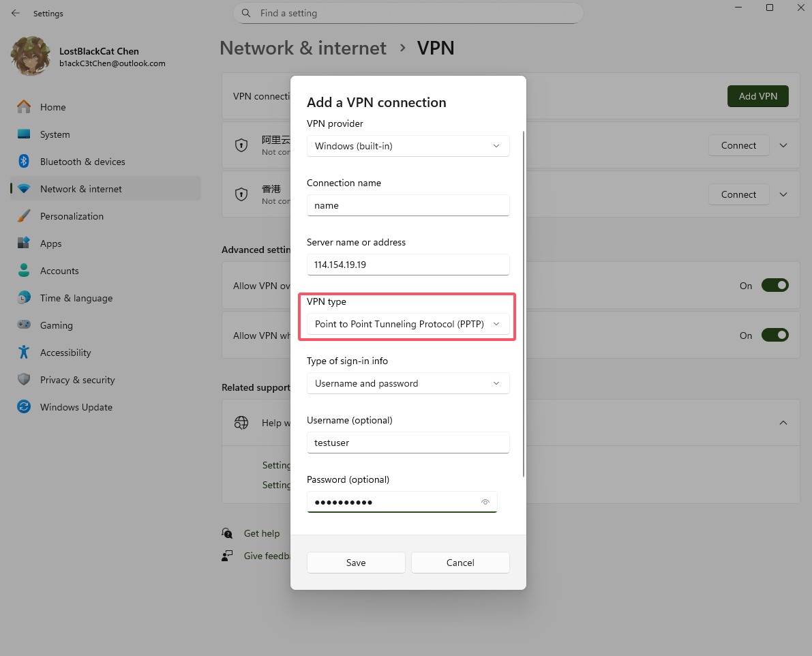Select the Accounts icon in the sidebar
Viewport: 812px width, 656px height.
[23, 271]
